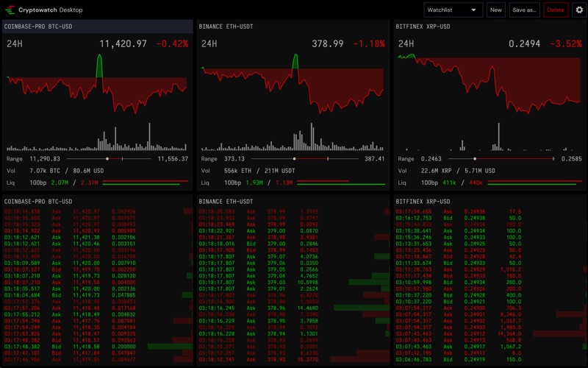This screenshot has height=368, width=588.
Task: Click the BTC-USD change -0.42%
Action: click(172, 44)
